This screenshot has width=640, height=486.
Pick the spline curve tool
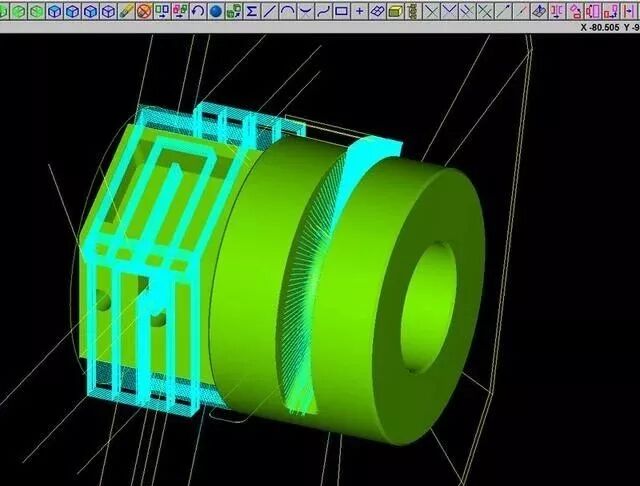coord(323,11)
